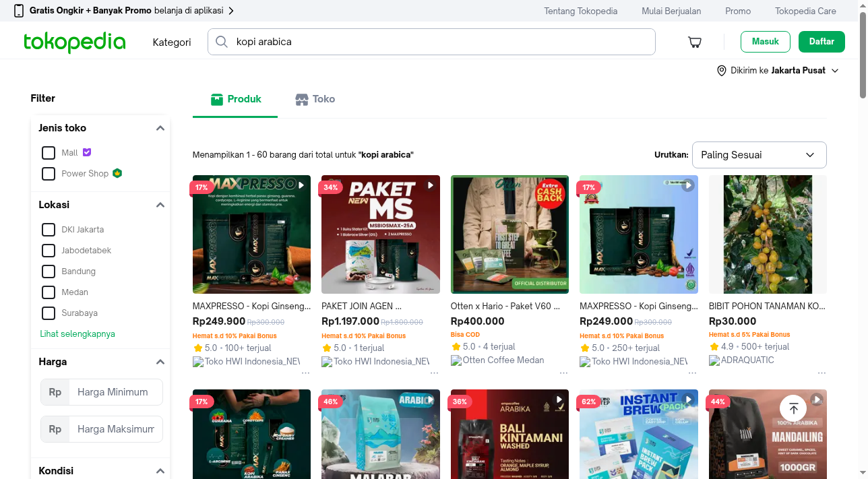Select the Produk tab
The image size is (868, 479).
tap(235, 99)
